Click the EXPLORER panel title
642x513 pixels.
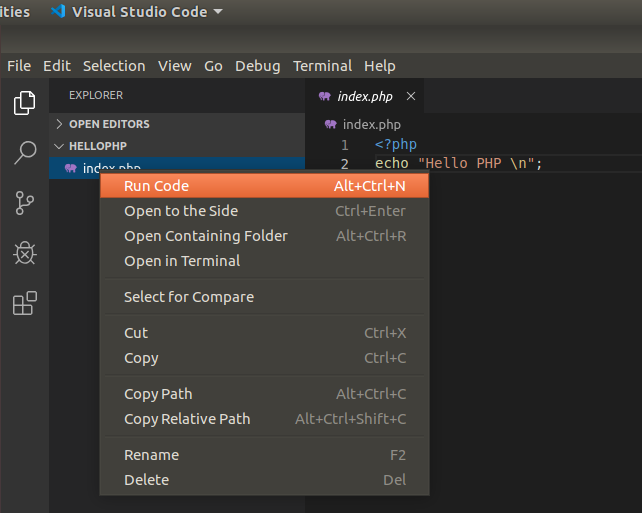(96, 95)
